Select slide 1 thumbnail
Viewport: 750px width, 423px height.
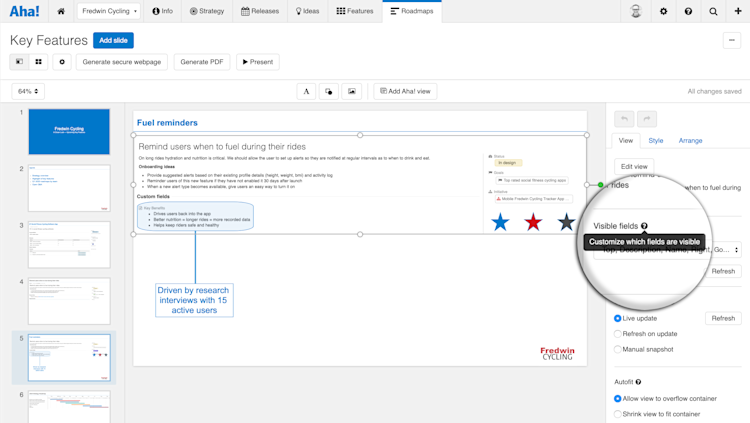[69, 132]
